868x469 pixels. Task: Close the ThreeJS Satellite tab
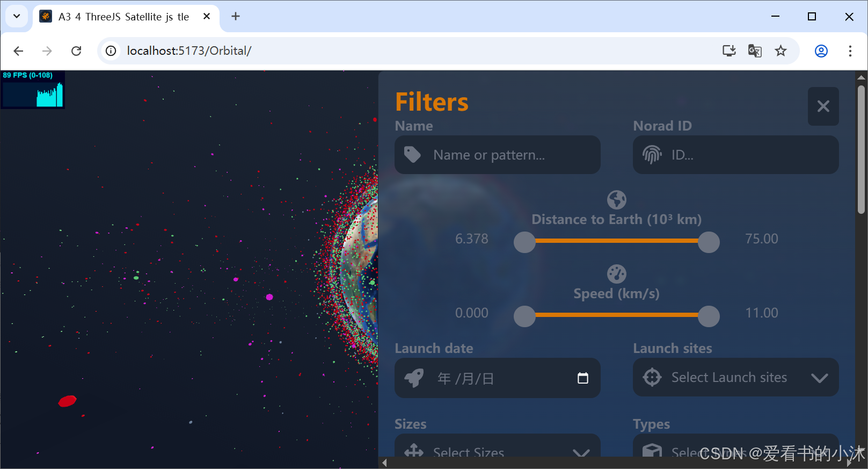pos(207,17)
